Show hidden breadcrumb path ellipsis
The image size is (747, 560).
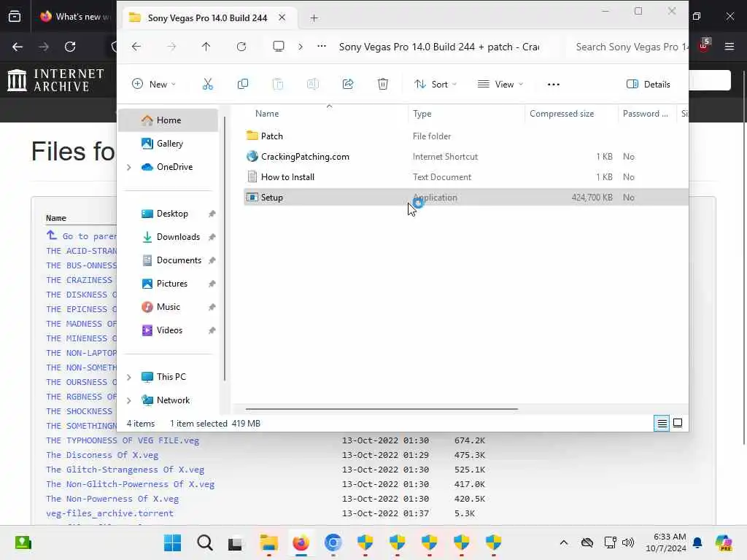tap(322, 46)
